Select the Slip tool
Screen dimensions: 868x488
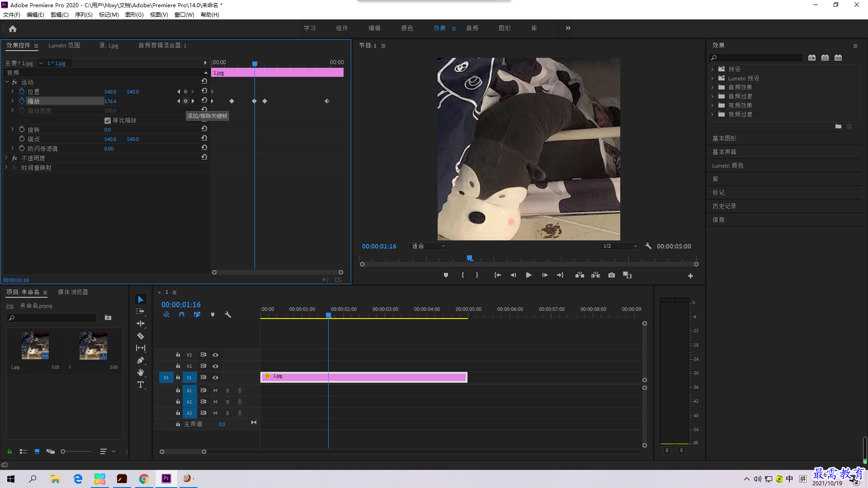141,348
